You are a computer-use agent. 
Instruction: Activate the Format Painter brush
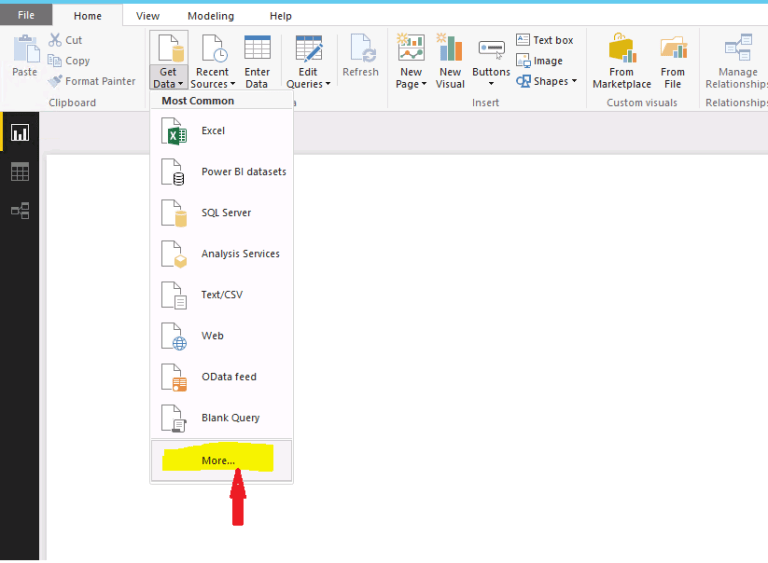55,81
